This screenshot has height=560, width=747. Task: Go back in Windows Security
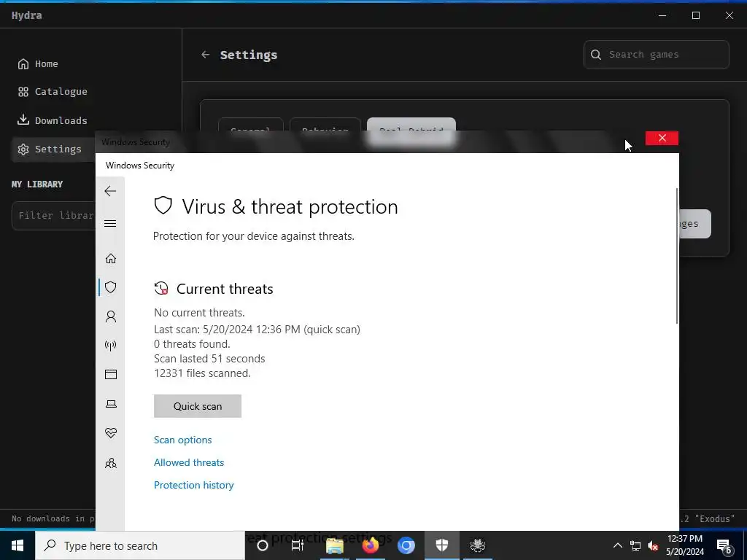click(x=110, y=191)
